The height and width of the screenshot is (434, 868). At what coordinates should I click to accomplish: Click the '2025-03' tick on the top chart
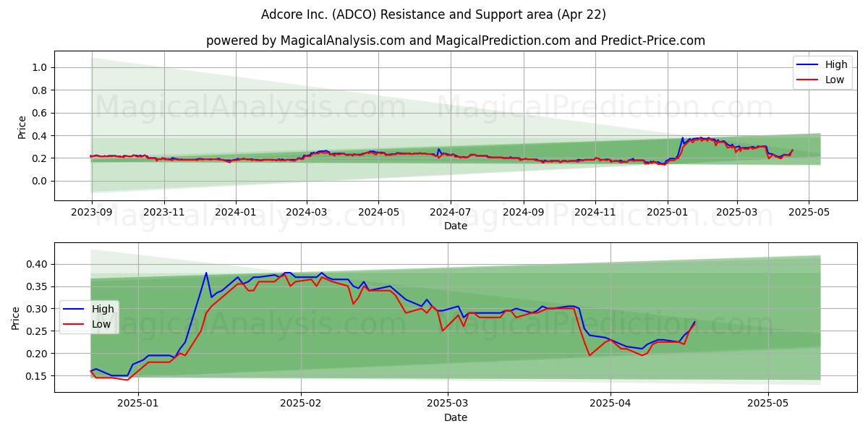point(737,212)
